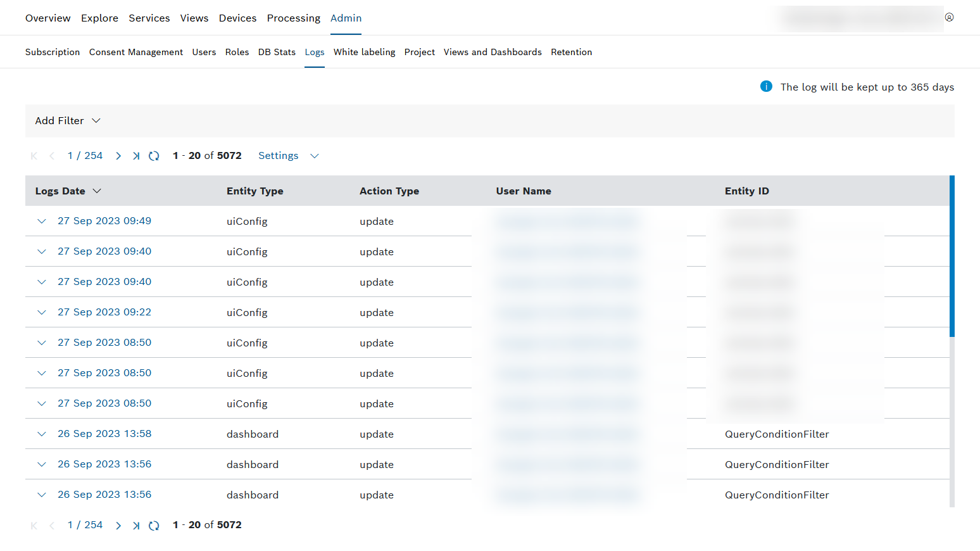The width and height of the screenshot is (980, 551).
Task: Click the blue info icon
Action: (x=766, y=87)
